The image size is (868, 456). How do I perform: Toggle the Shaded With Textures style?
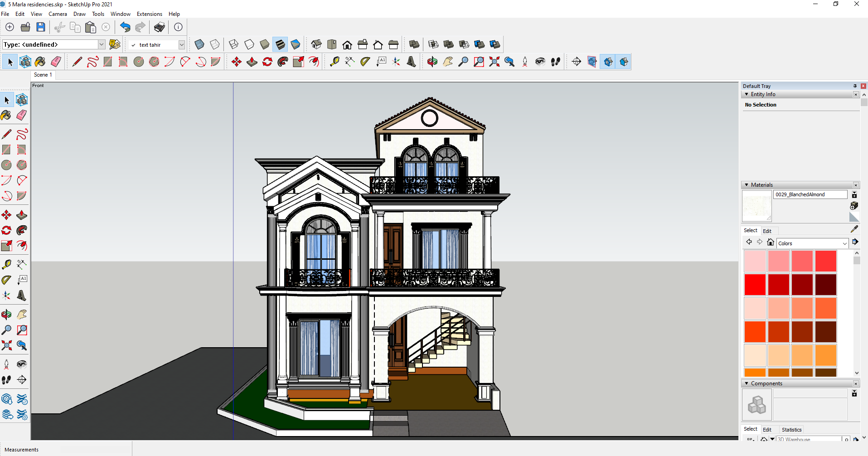(280, 44)
